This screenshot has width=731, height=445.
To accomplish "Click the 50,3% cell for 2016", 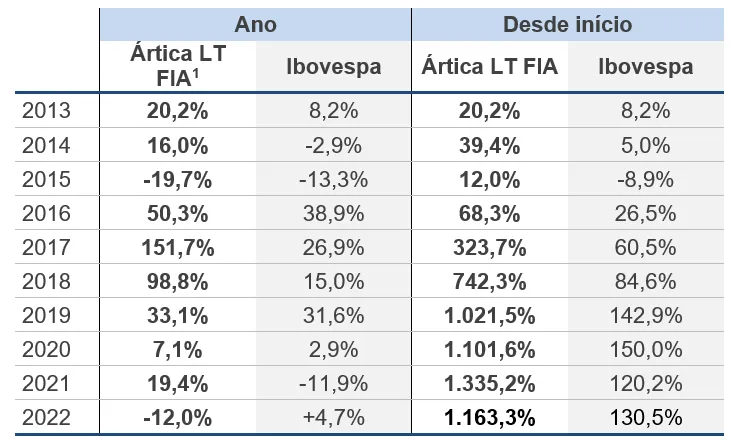I will (178, 213).
